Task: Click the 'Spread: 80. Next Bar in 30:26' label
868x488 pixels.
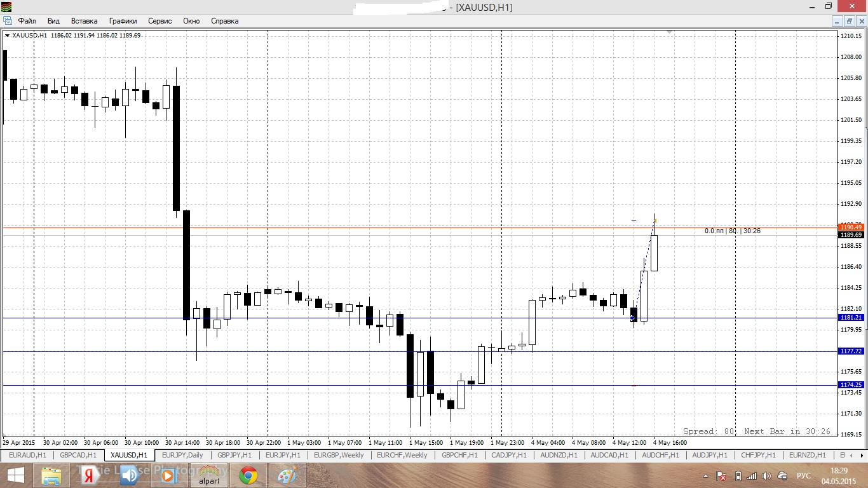Action: tap(757, 431)
